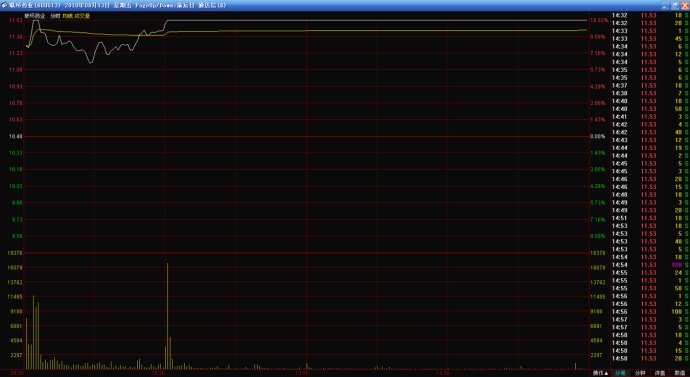Select the purple 520 trade row at 14:54
The image size is (690, 377).
[650, 265]
